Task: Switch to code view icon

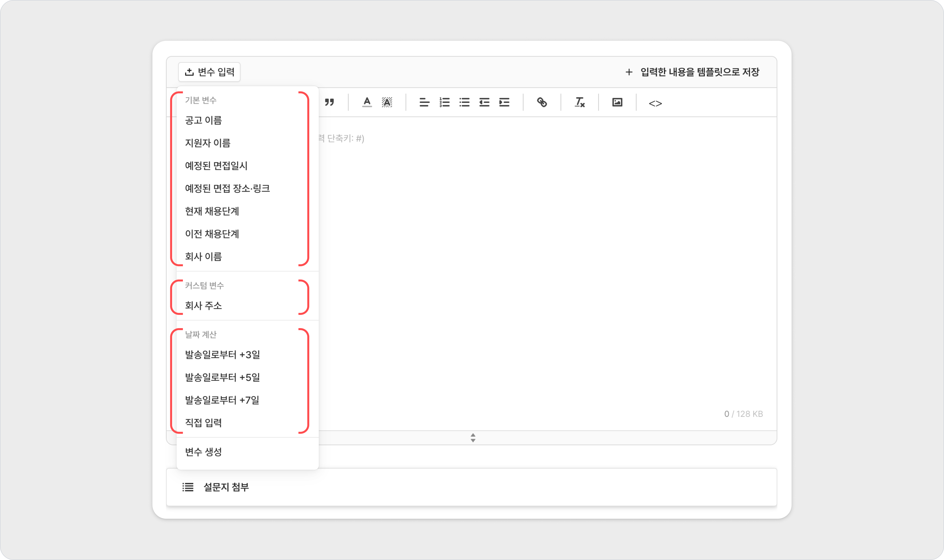Action: click(x=655, y=103)
